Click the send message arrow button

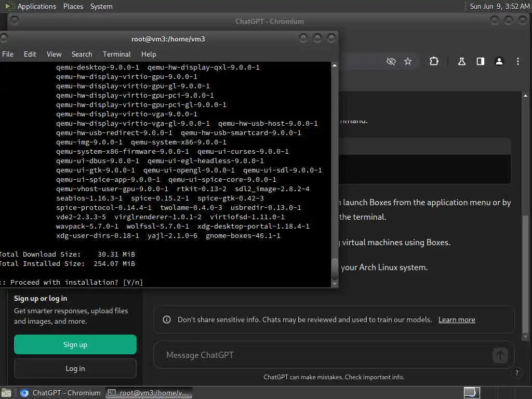coord(500,355)
